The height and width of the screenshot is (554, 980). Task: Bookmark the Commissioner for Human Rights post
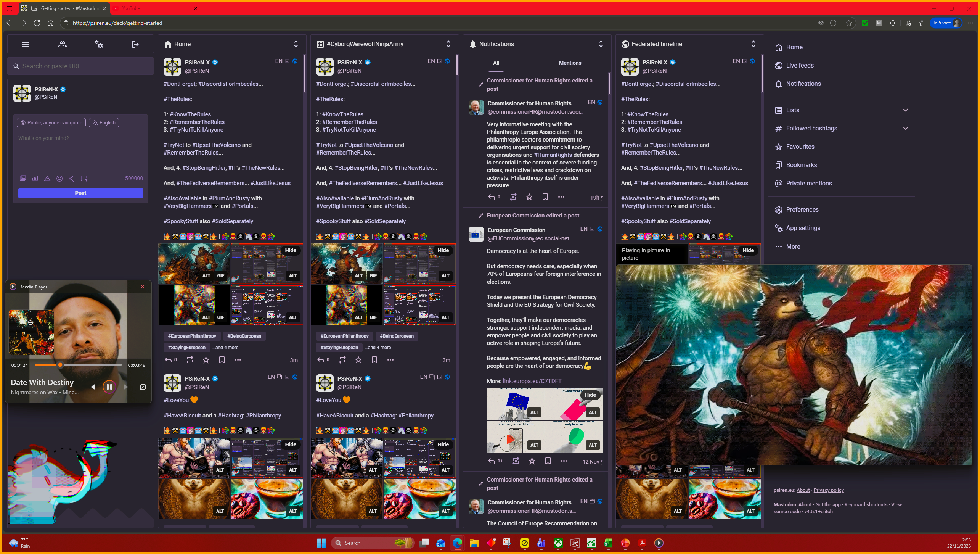(545, 197)
